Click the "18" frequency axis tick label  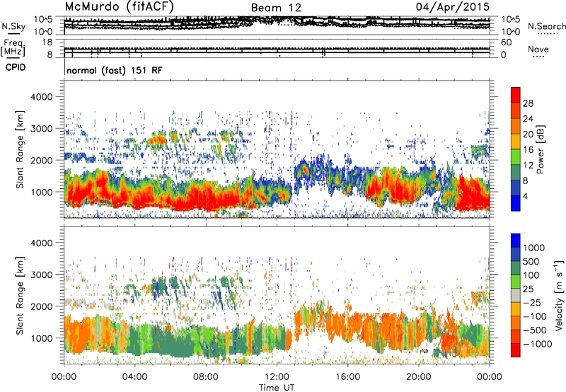click(47, 42)
